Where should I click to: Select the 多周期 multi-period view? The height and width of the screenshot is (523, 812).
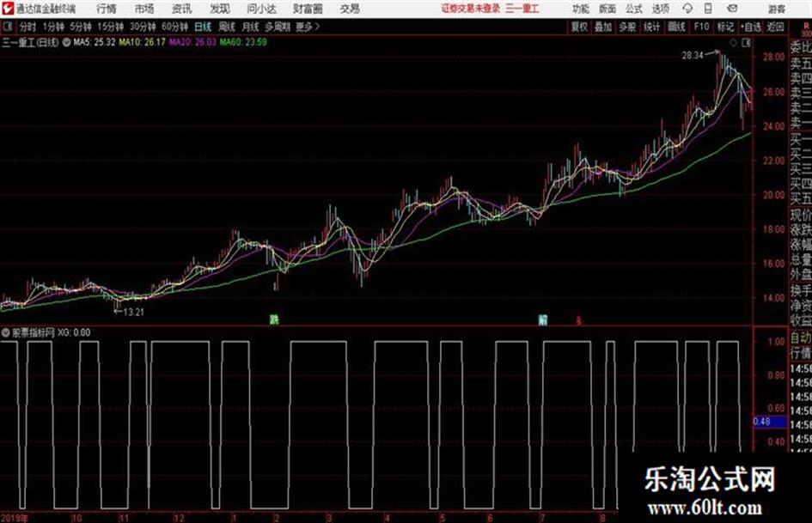point(278,27)
